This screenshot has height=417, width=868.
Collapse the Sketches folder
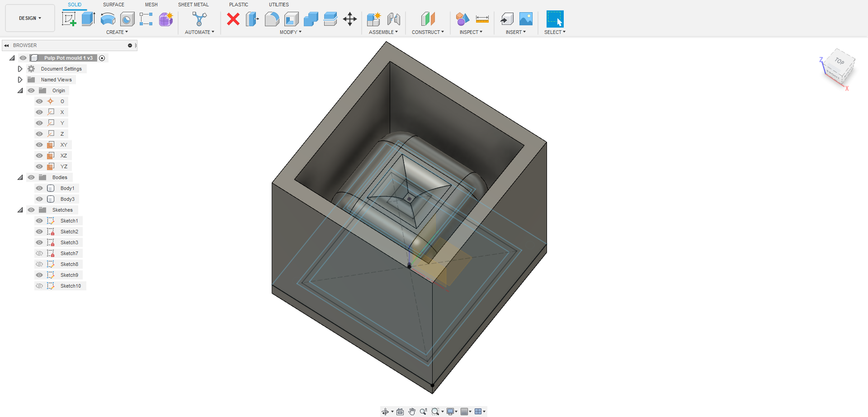tap(20, 210)
